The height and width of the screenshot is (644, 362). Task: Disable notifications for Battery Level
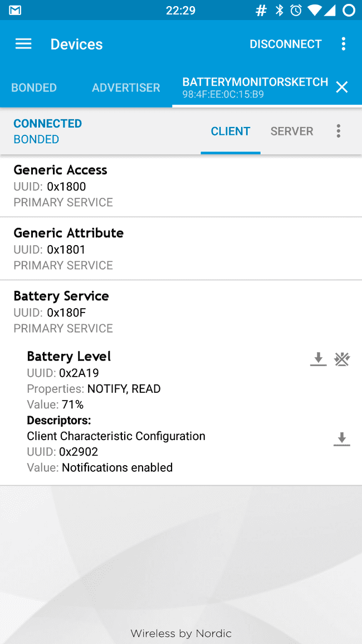pyautogui.click(x=341, y=359)
